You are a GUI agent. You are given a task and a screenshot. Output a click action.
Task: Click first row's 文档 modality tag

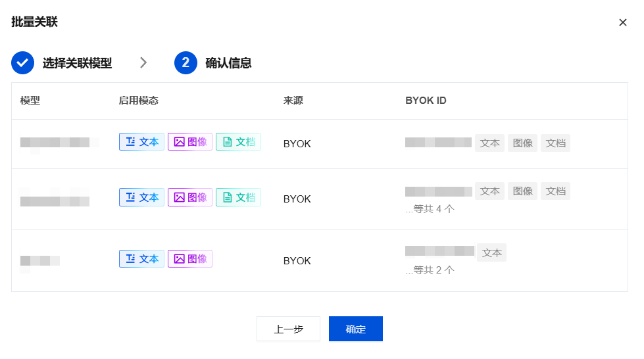(238, 142)
